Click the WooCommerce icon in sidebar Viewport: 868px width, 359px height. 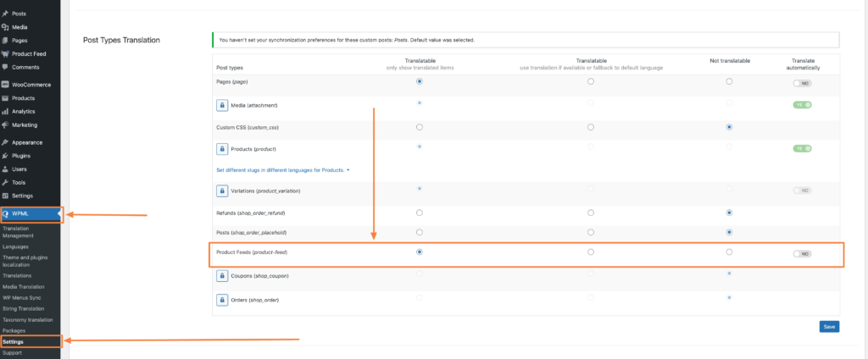coord(5,85)
